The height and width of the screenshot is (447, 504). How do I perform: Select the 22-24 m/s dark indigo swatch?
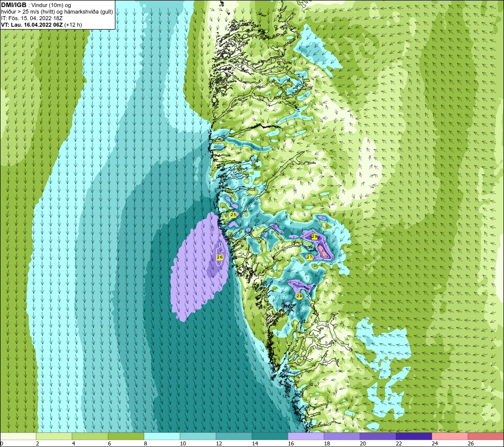pyautogui.click(x=414, y=436)
